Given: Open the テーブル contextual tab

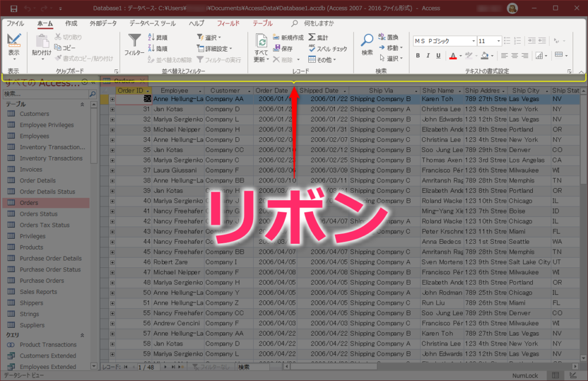Looking at the screenshot, I should [x=262, y=24].
